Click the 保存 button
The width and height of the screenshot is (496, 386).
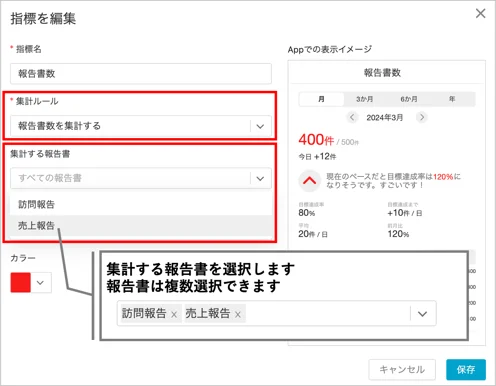[x=466, y=370]
